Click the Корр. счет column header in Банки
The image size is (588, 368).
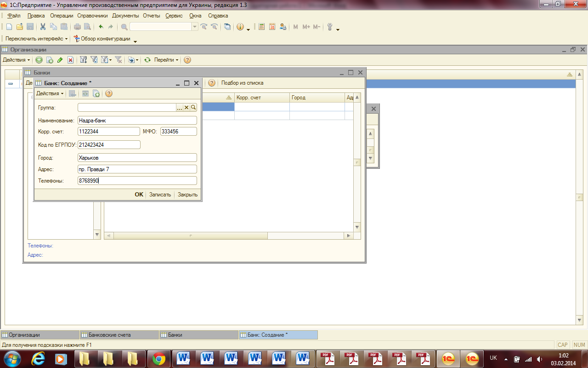(x=262, y=98)
